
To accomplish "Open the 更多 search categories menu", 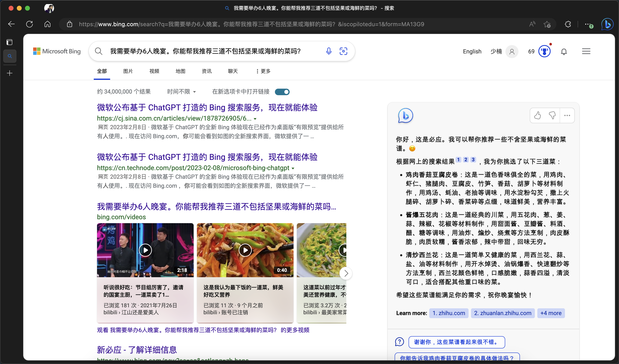I will (263, 71).
